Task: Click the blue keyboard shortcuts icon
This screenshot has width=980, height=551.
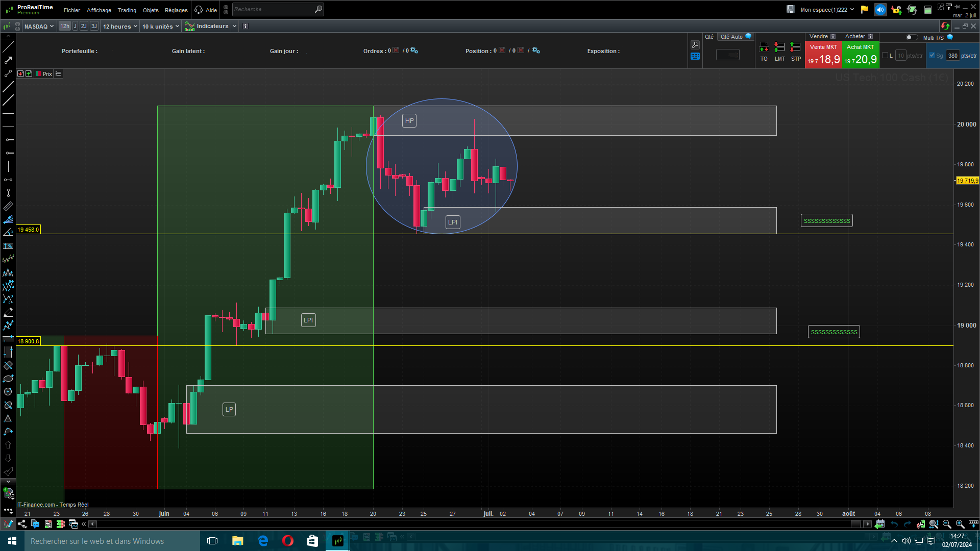Action: (695, 56)
